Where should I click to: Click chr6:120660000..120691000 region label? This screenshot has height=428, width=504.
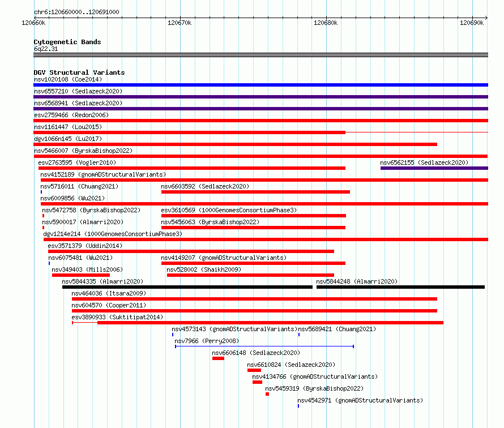point(76,12)
